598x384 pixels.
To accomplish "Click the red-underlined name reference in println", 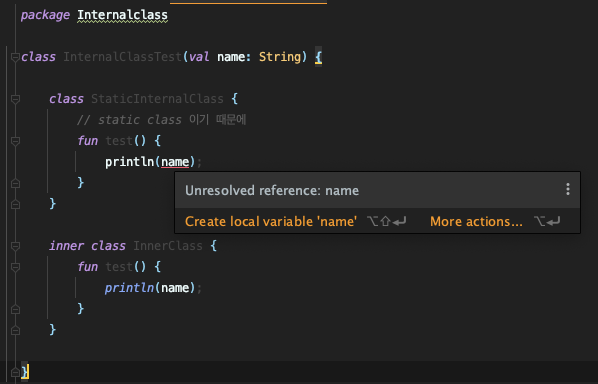I will pos(175,162).
